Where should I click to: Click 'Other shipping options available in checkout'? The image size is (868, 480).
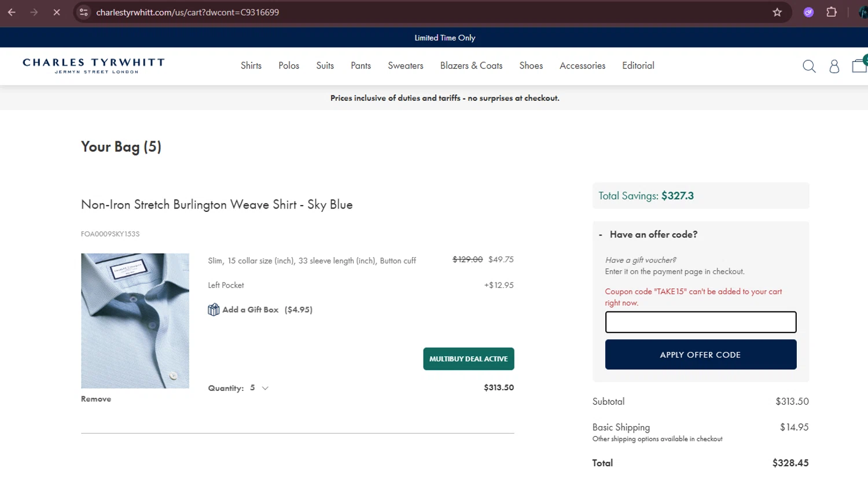pyautogui.click(x=657, y=439)
